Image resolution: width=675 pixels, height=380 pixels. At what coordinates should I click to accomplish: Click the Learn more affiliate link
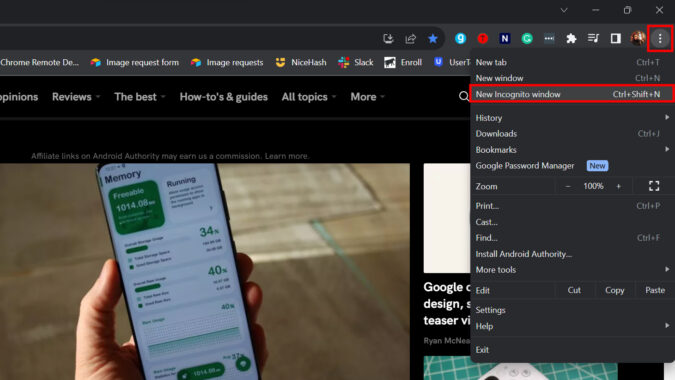coord(286,156)
